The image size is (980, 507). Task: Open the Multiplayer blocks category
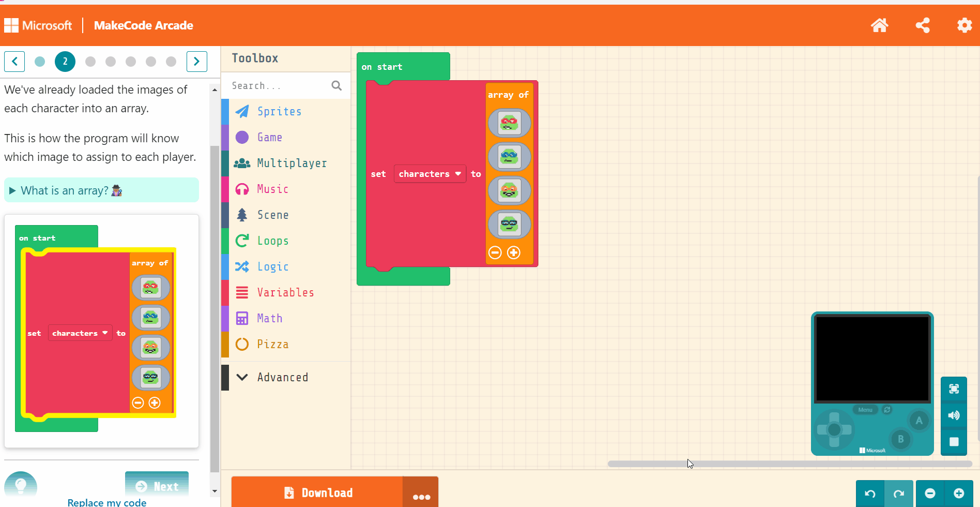(292, 163)
